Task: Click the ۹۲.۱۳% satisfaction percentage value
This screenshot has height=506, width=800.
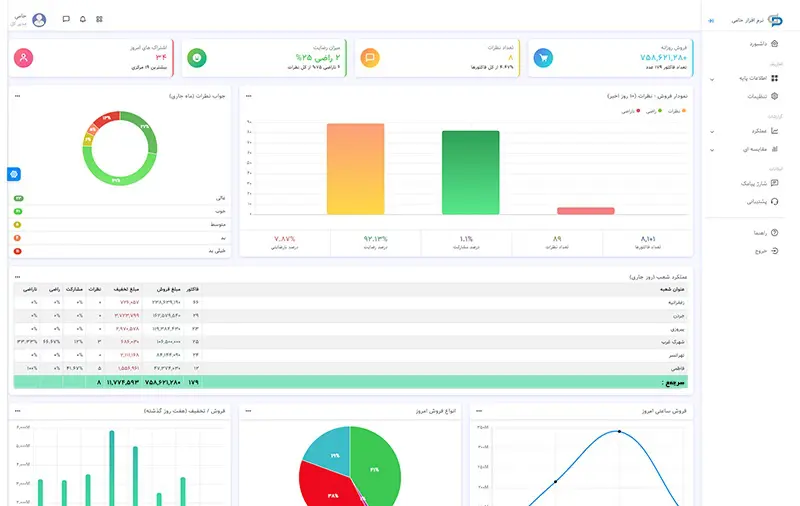Action: click(x=376, y=239)
